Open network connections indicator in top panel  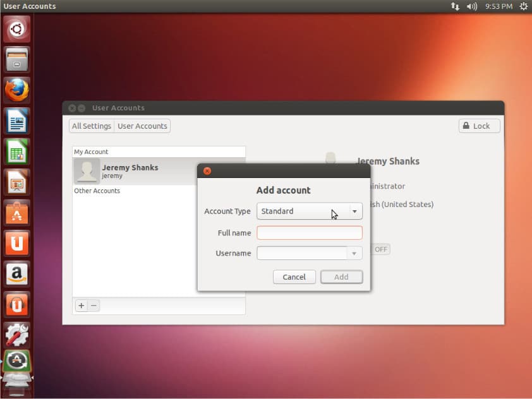[455, 6]
